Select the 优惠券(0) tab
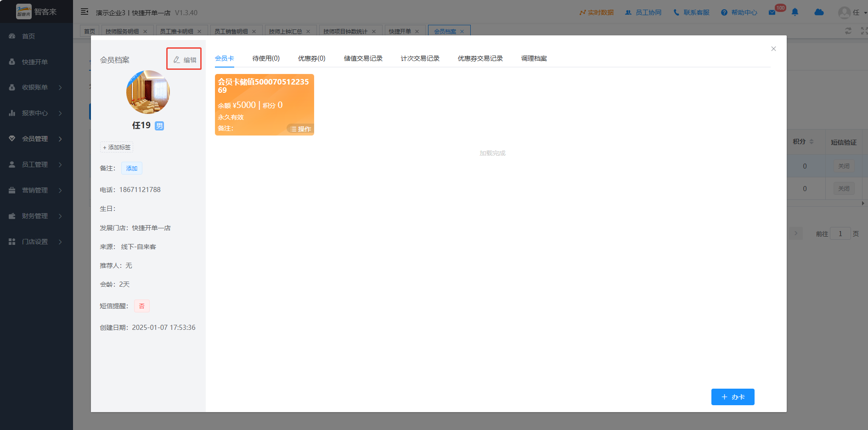 click(312, 58)
